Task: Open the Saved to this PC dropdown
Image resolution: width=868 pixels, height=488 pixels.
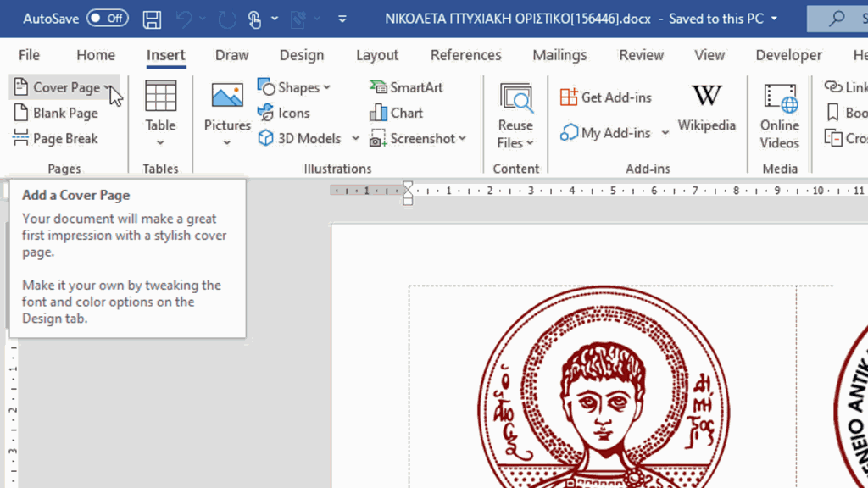Action: 775,19
